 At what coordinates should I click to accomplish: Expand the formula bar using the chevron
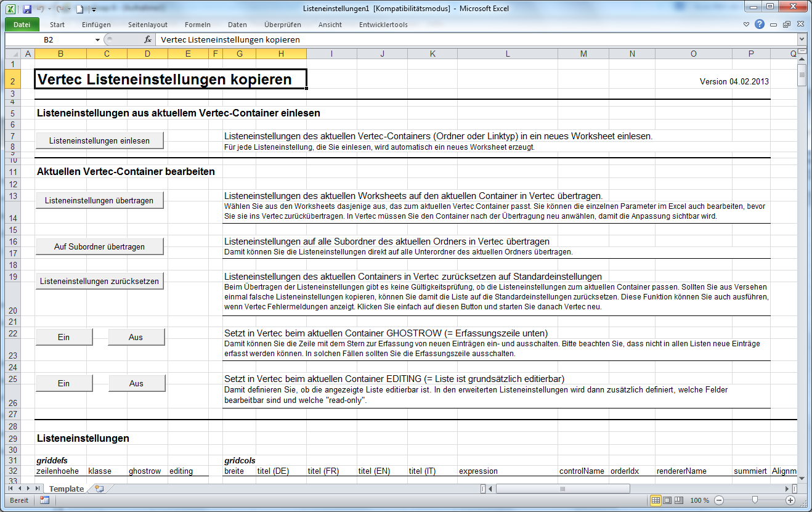click(802, 39)
